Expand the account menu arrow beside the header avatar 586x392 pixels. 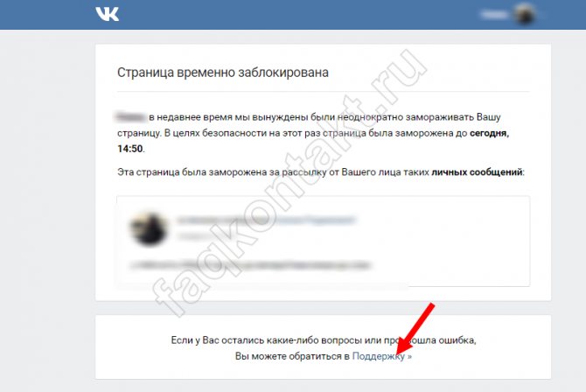541,15
